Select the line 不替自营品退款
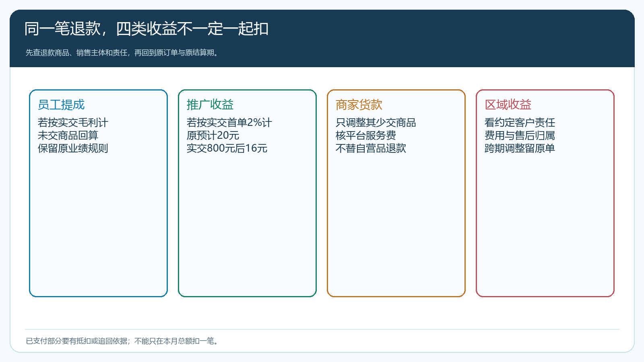Screen dimensions: 644x362 (371, 148)
